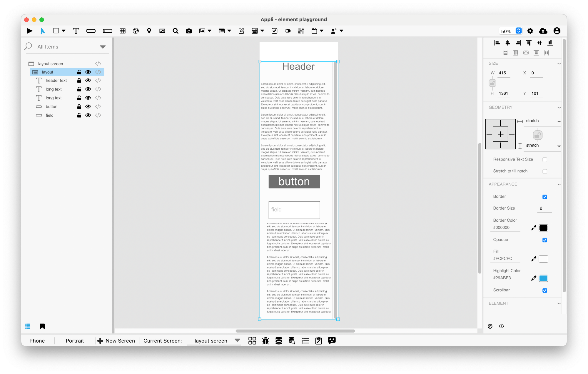Select layout screen in the element tree

50,64
